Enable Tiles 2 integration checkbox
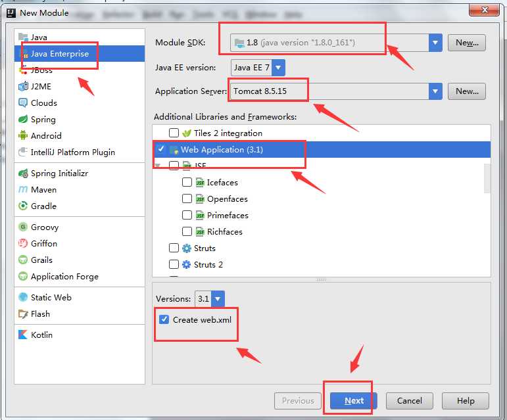507x420 pixels. coord(174,133)
